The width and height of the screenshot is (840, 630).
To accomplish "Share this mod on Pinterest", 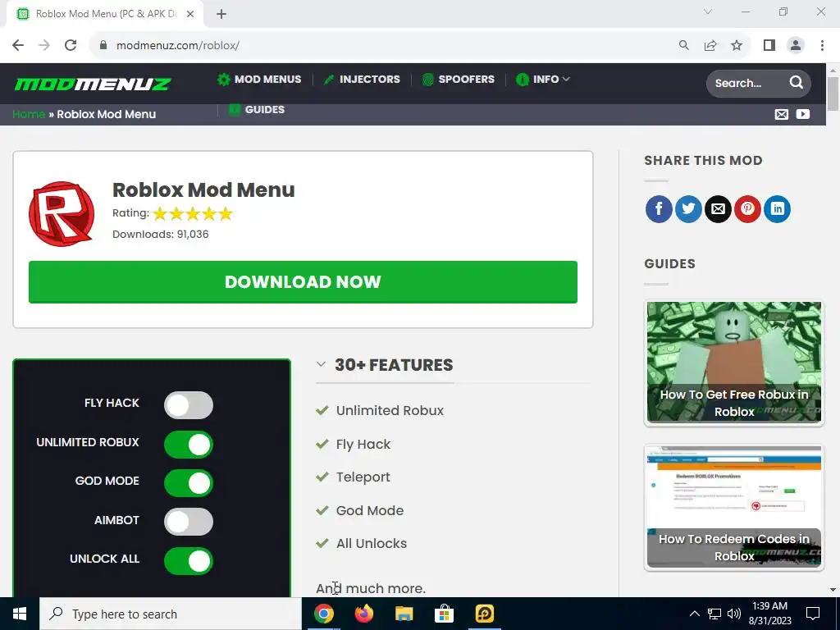I will [x=747, y=209].
